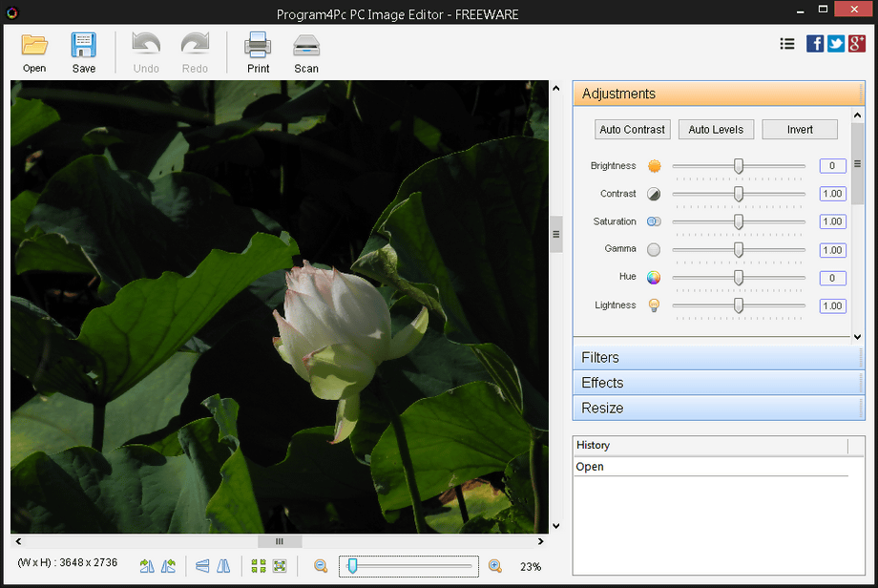The height and width of the screenshot is (588, 878).
Task: Click the zoom level slider handle
Action: coord(352,566)
